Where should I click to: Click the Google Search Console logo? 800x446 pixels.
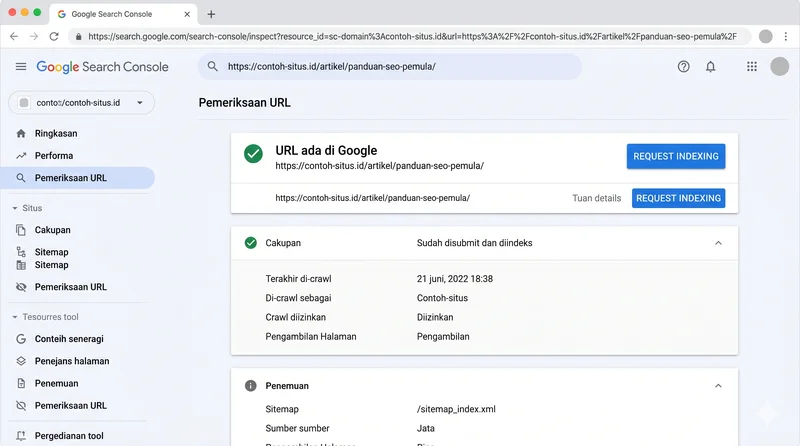click(x=102, y=67)
